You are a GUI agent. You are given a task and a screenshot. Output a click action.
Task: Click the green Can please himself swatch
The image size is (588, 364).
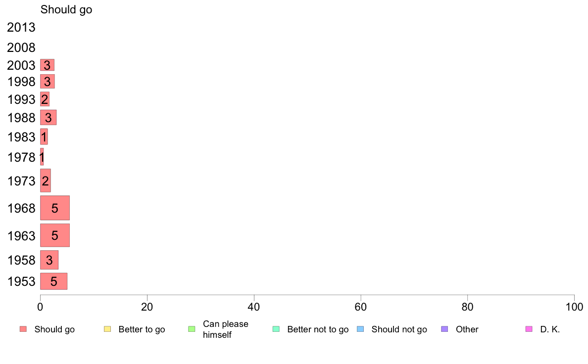192,329
